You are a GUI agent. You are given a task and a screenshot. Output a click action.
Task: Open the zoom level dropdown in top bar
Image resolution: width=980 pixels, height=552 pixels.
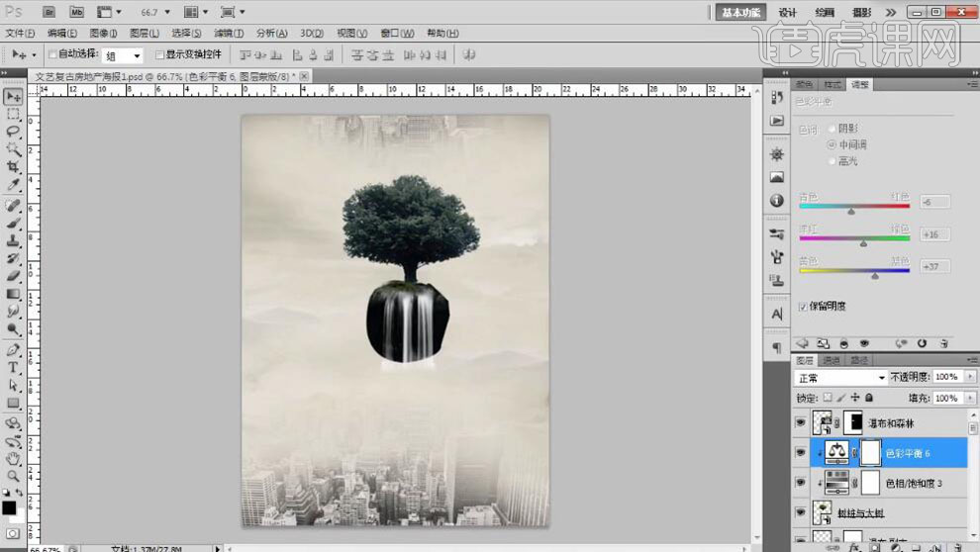167,12
